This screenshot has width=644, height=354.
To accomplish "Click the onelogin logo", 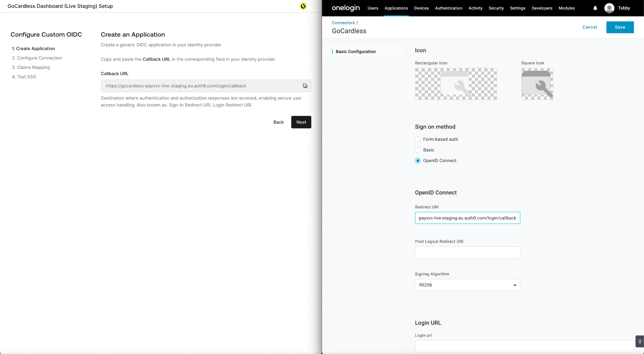I will tap(346, 8).
